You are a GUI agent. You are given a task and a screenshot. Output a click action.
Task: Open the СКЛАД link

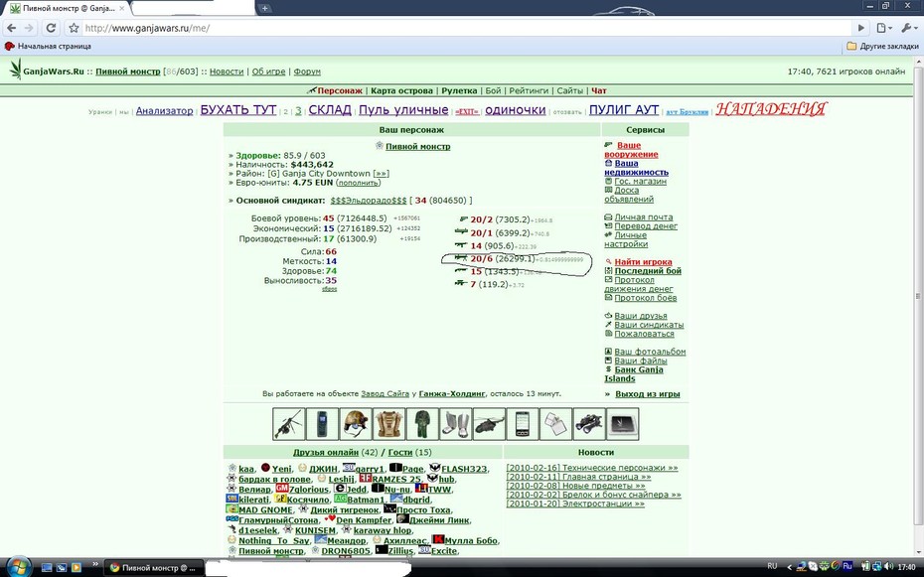coord(330,110)
